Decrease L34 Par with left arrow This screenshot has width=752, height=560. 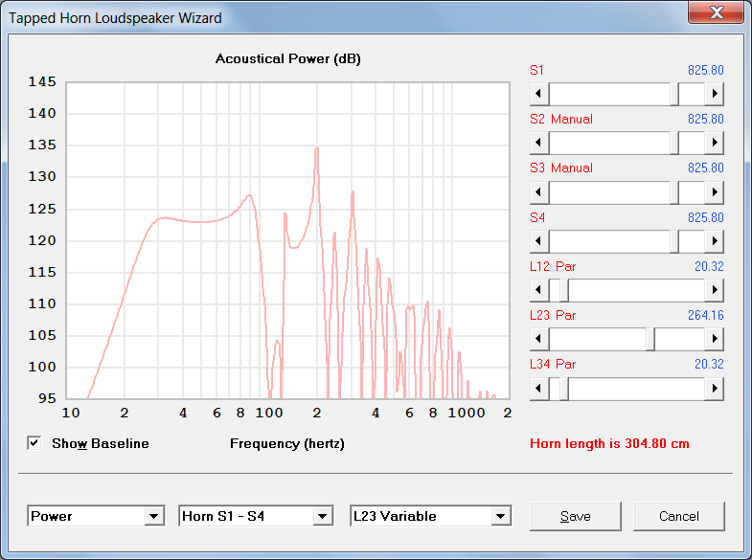(539, 389)
